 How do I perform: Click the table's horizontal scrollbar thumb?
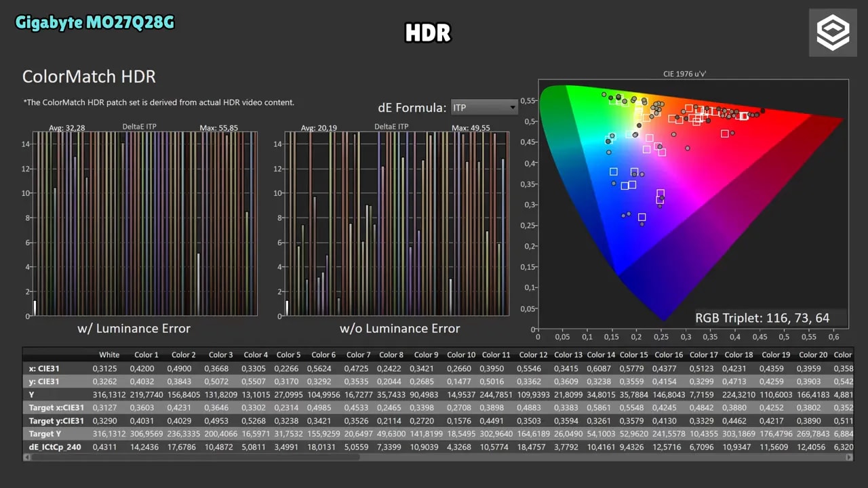197,457
